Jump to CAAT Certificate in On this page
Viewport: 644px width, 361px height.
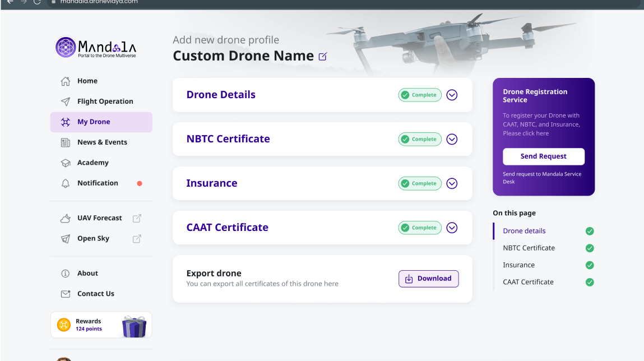pos(528,282)
